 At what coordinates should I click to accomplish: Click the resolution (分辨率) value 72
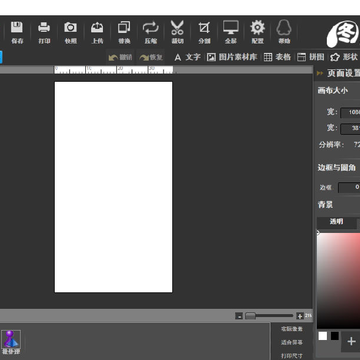coord(357,145)
